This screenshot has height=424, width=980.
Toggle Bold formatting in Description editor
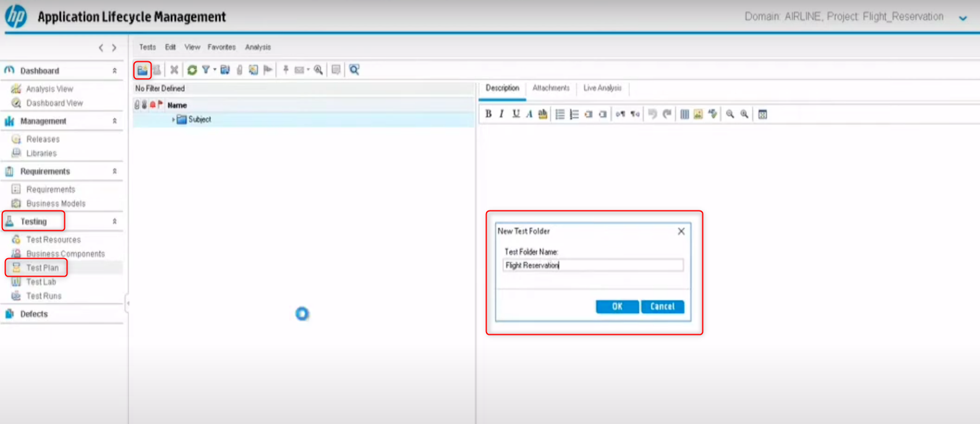(488, 114)
